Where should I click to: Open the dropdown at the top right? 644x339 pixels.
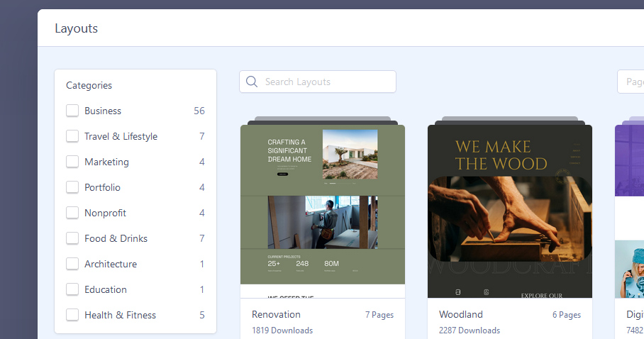[x=631, y=82]
